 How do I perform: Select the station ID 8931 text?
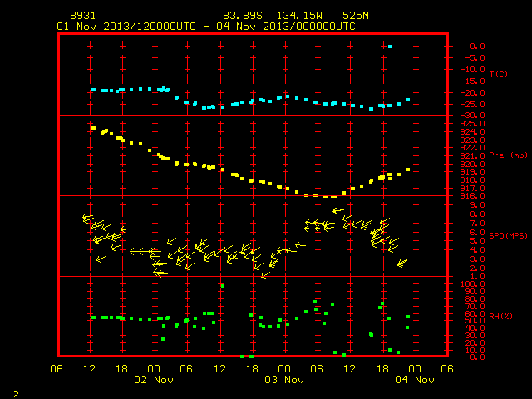pos(83,16)
